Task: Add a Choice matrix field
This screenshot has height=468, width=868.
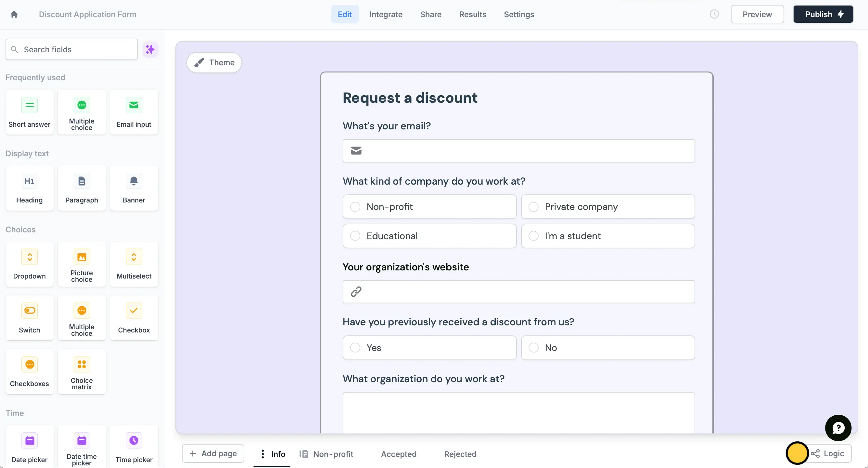Action: 82,372
